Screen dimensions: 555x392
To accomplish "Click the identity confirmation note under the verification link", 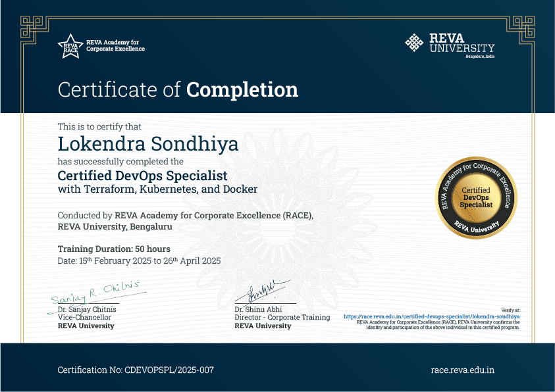I will click(x=438, y=325).
